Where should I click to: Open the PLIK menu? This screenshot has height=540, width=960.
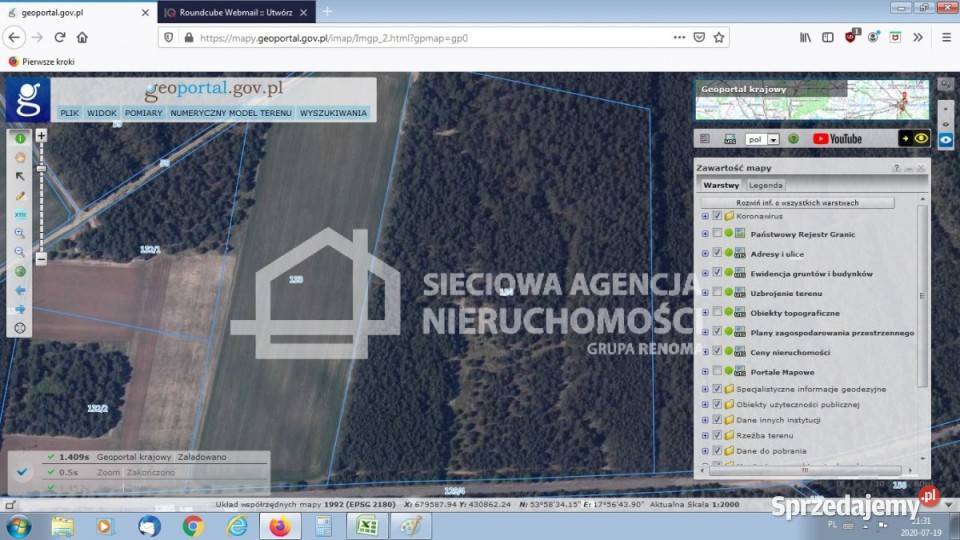click(69, 113)
